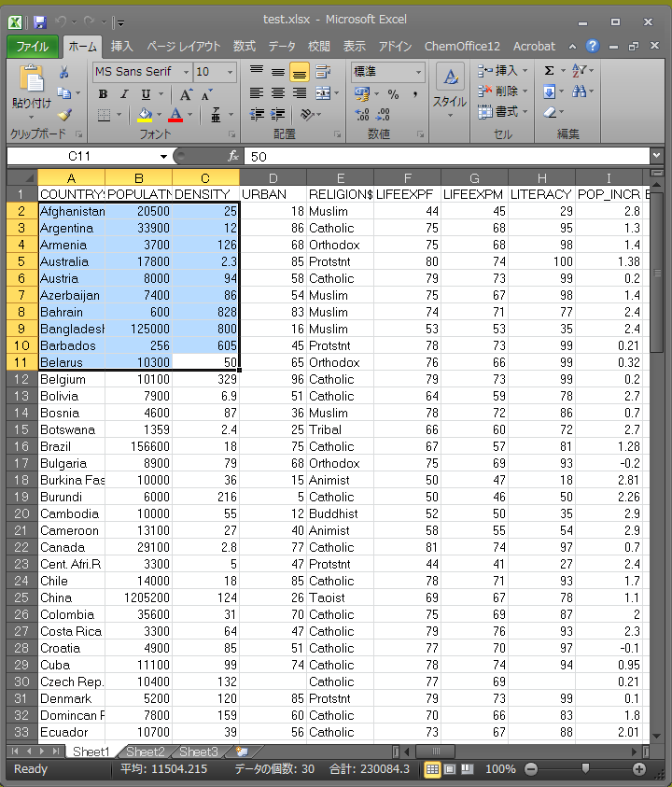
Task: Click the Save icon in title bar
Action: tap(39, 22)
